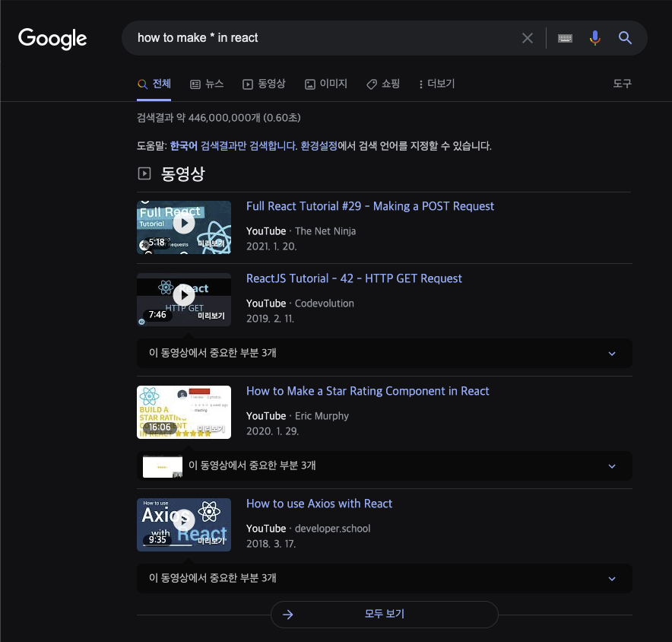This screenshot has height=642, width=672.
Task: Select the 전체 tab
Action: [154, 84]
